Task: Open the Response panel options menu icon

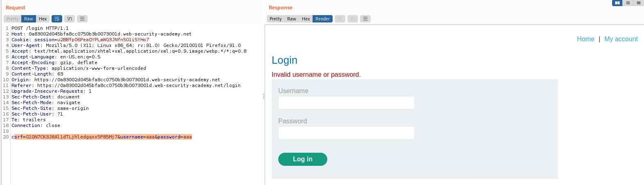Action: click(x=365, y=19)
